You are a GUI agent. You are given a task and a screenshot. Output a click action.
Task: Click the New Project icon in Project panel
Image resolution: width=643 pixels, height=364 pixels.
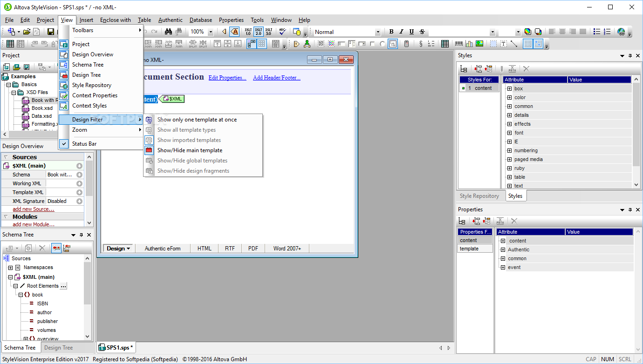click(x=6, y=67)
